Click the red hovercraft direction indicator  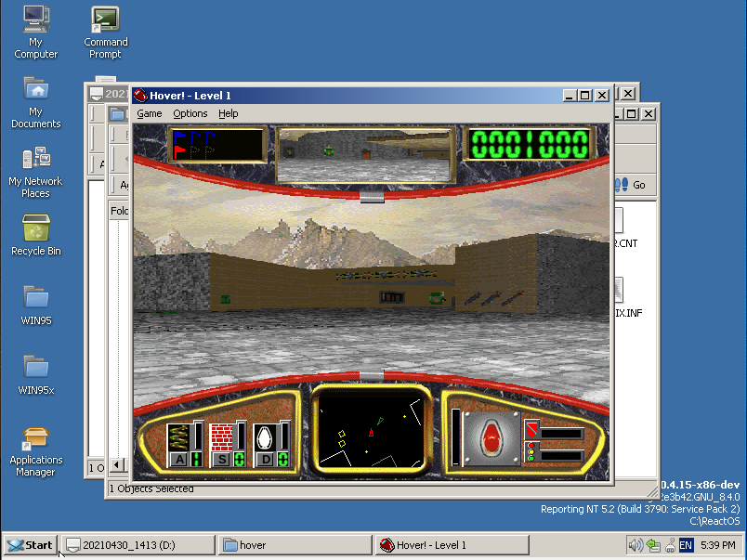click(x=491, y=438)
